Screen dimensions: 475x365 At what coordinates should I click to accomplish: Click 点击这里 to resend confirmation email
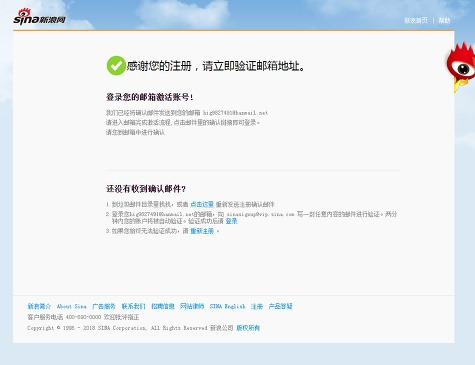pyautogui.click(x=202, y=204)
